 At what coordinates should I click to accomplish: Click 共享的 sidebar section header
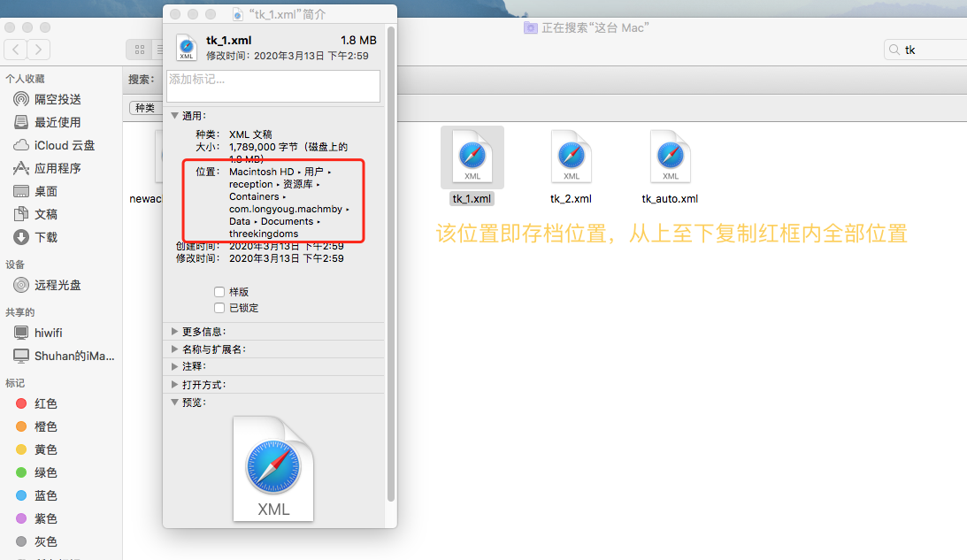pyautogui.click(x=19, y=312)
